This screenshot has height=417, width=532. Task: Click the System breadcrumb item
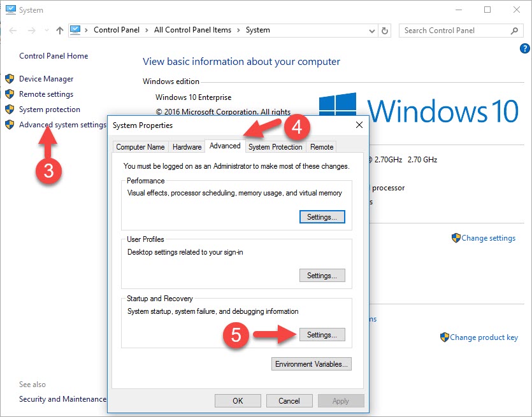tap(258, 30)
